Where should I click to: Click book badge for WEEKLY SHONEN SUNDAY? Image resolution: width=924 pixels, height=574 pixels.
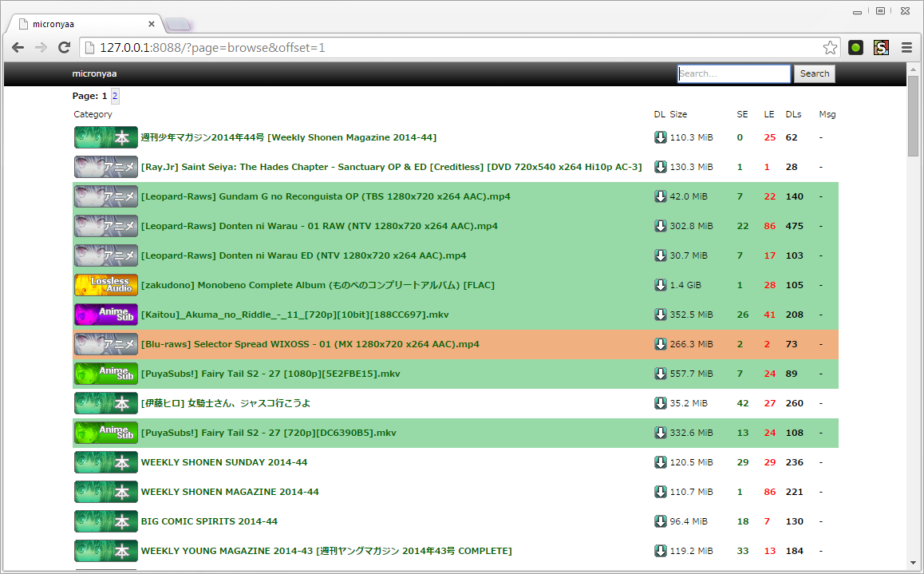(106, 462)
